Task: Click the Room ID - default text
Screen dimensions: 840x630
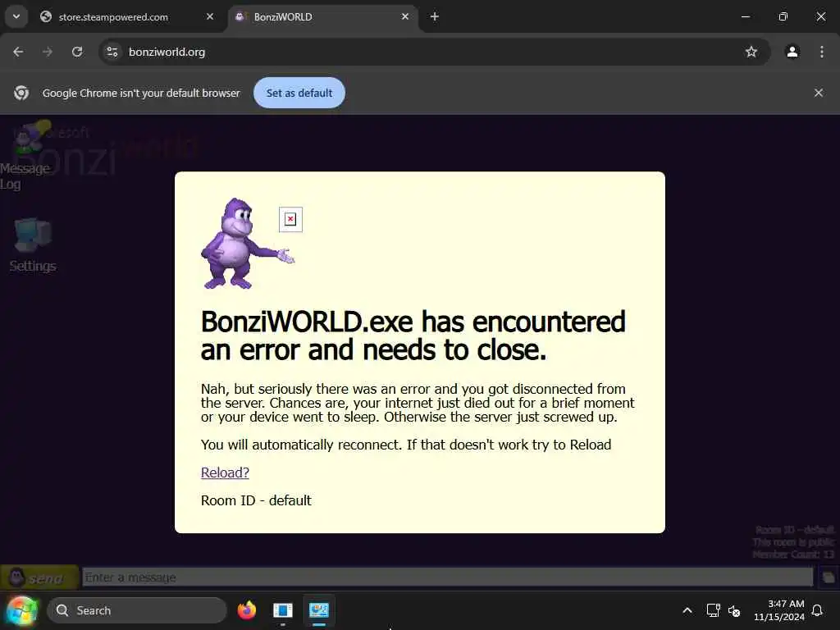Action: [x=256, y=500]
